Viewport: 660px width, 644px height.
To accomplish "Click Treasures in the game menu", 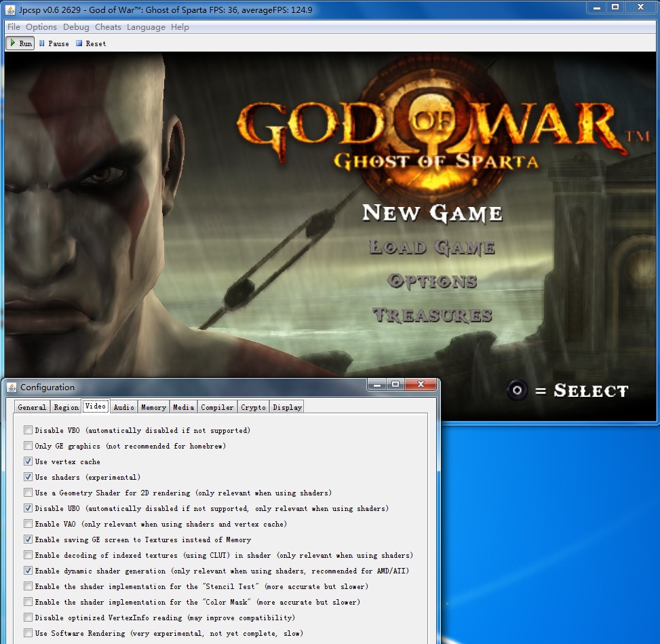I will tap(432, 315).
